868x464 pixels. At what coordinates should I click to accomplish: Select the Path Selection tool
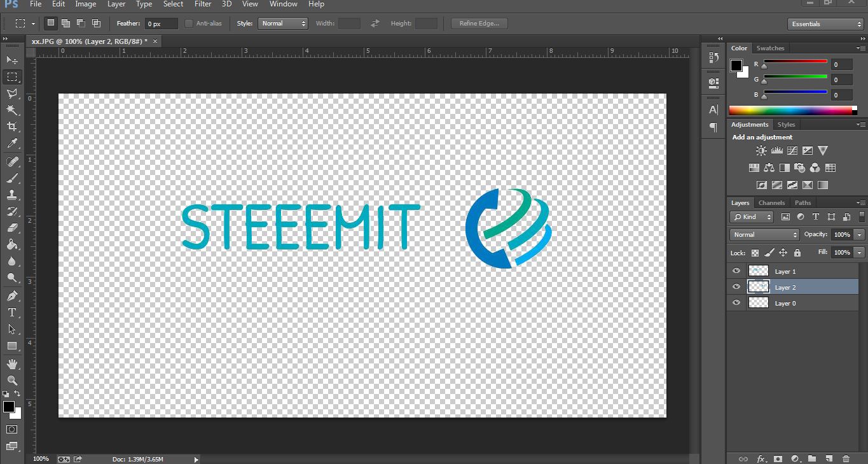(x=11, y=329)
